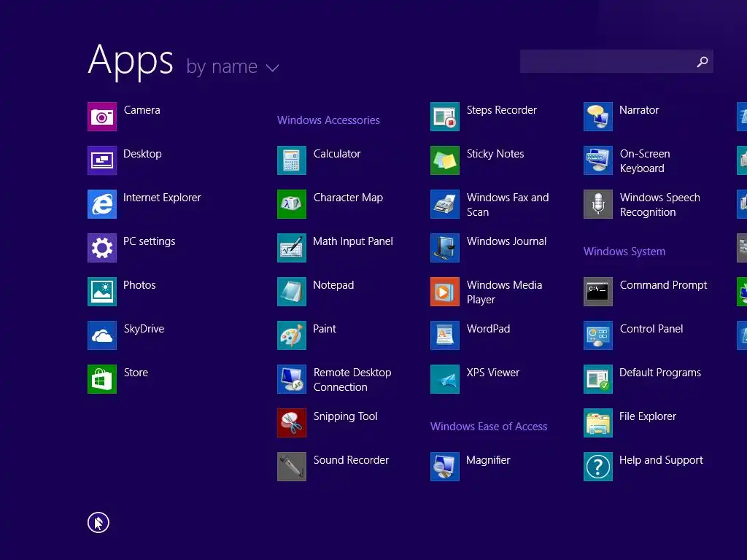Click the 'XPS Viewer' label

[x=493, y=373]
